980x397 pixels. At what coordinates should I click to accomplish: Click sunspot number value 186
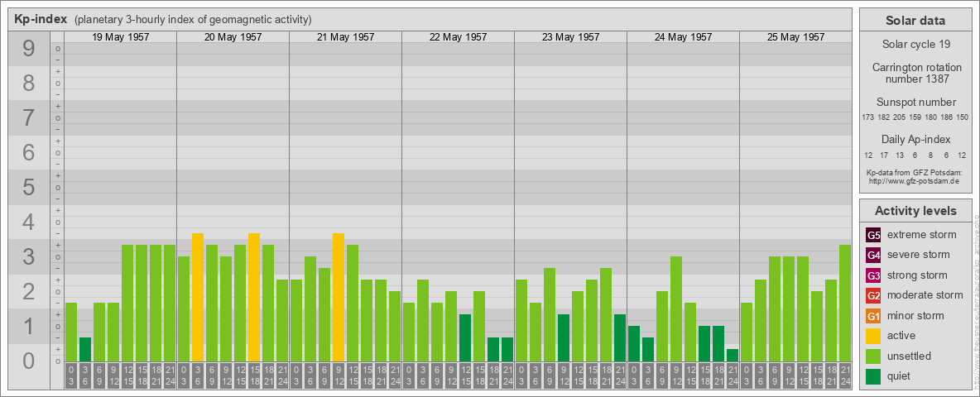(x=947, y=117)
